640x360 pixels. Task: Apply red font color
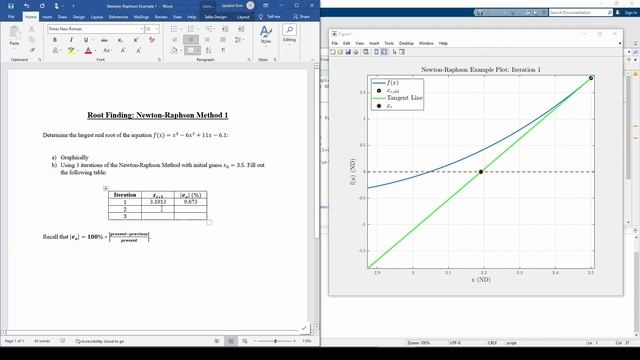(88, 51)
